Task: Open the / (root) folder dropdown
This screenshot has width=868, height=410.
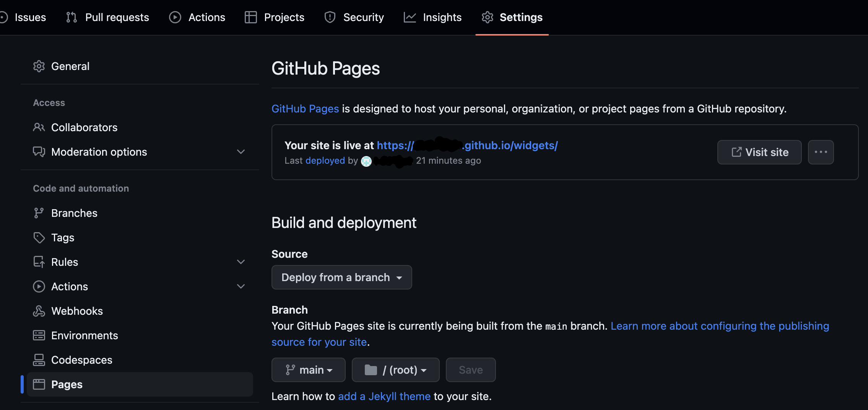Action: pos(395,370)
